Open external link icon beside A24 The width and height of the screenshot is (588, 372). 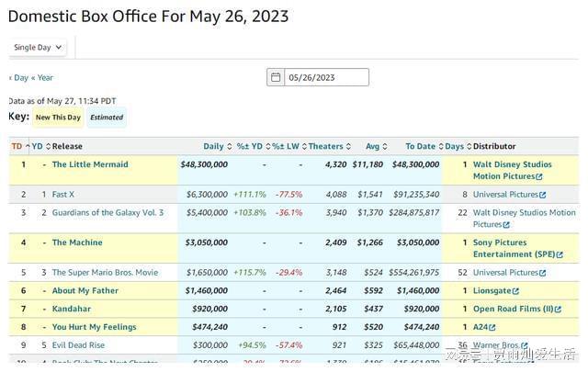point(492,327)
